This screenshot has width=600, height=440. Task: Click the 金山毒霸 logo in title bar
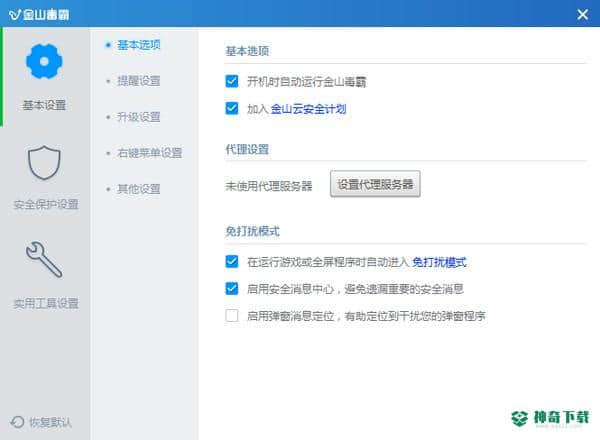click(39, 15)
